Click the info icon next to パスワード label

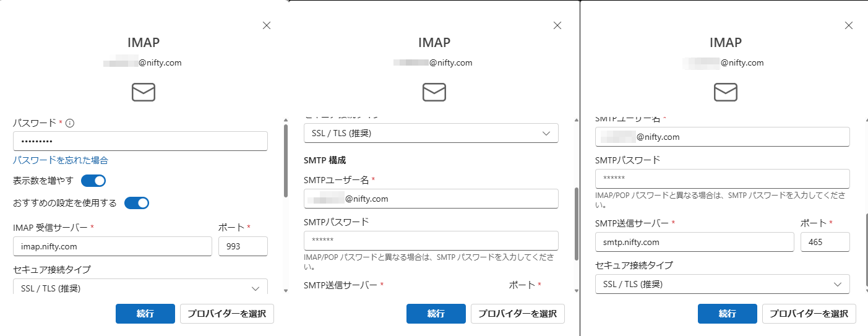pyautogui.click(x=70, y=123)
